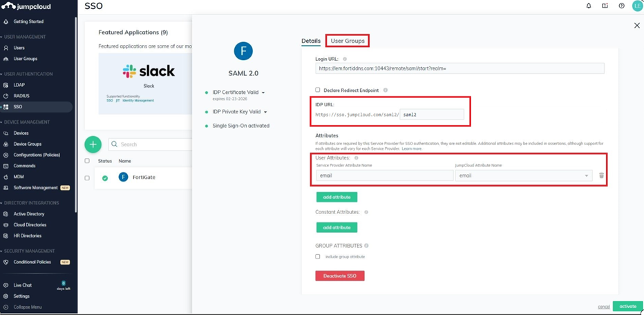Delete the email attribute with trash icon
The width and height of the screenshot is (644, 315).
click(601, 175)
